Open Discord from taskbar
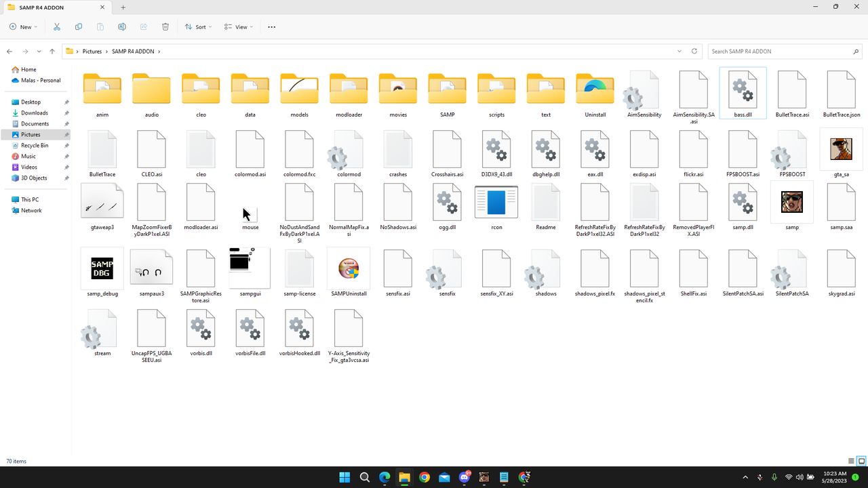Image resolution: width=868 pixels, height=488 pixels. tap(465, 477)
